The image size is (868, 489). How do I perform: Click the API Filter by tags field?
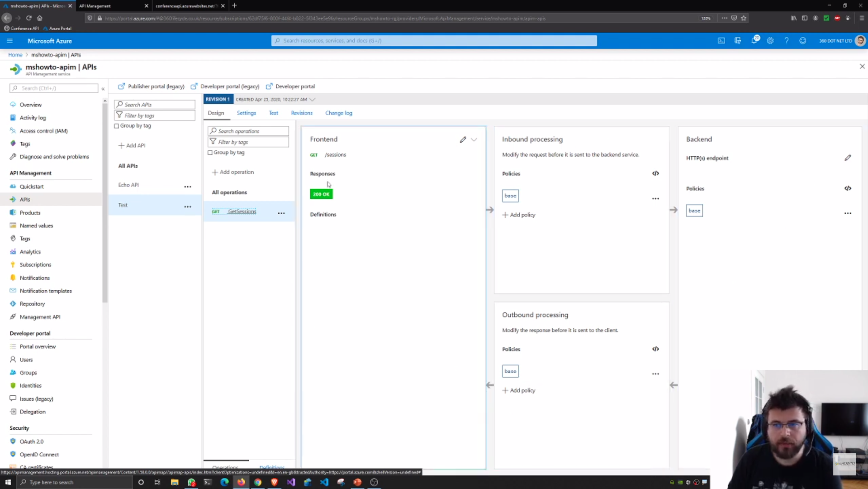155,116
